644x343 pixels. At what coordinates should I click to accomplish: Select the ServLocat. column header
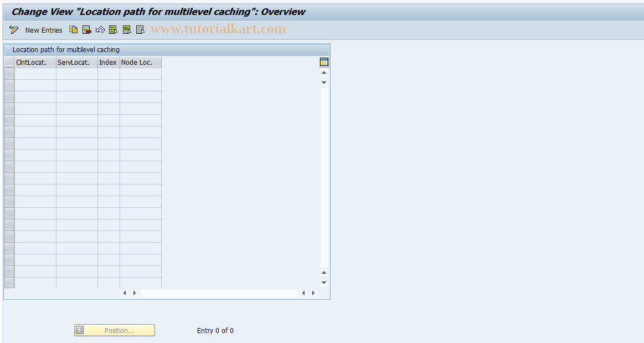(x=77, y=63)
